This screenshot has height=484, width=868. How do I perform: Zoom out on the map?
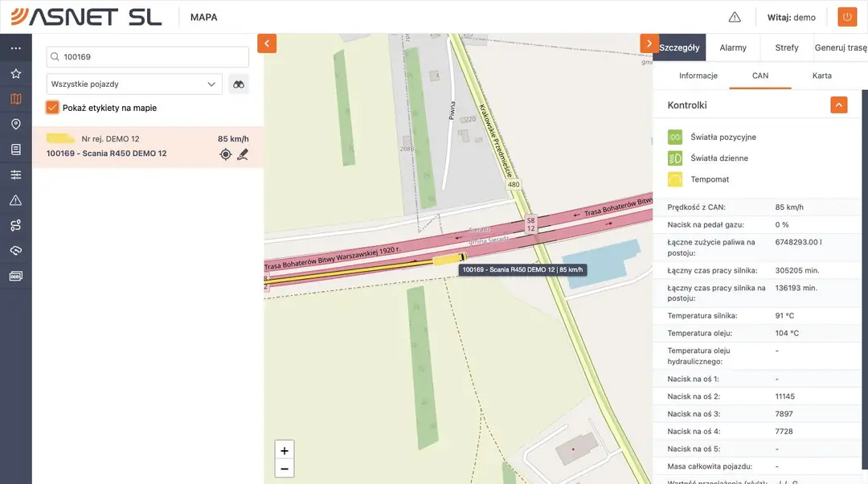click(x=284, y=469)
